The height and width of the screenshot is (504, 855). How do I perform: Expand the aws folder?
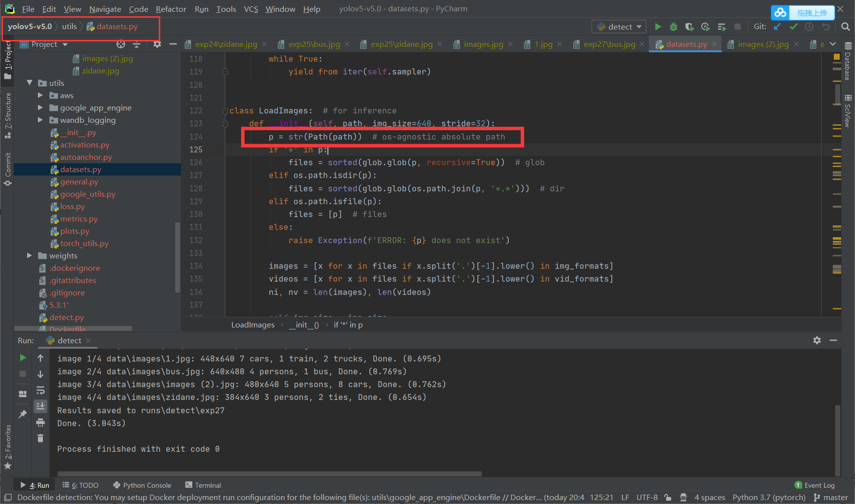pyautogui.click(x=40, y=95)
